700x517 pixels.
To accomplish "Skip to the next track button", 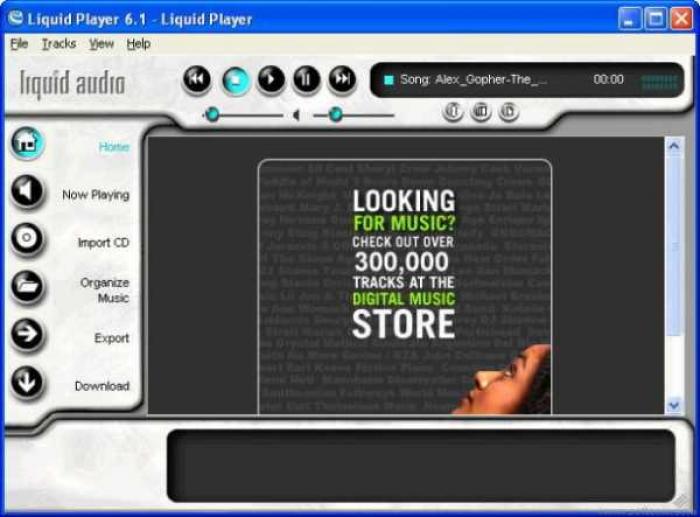I will [342, 80].
